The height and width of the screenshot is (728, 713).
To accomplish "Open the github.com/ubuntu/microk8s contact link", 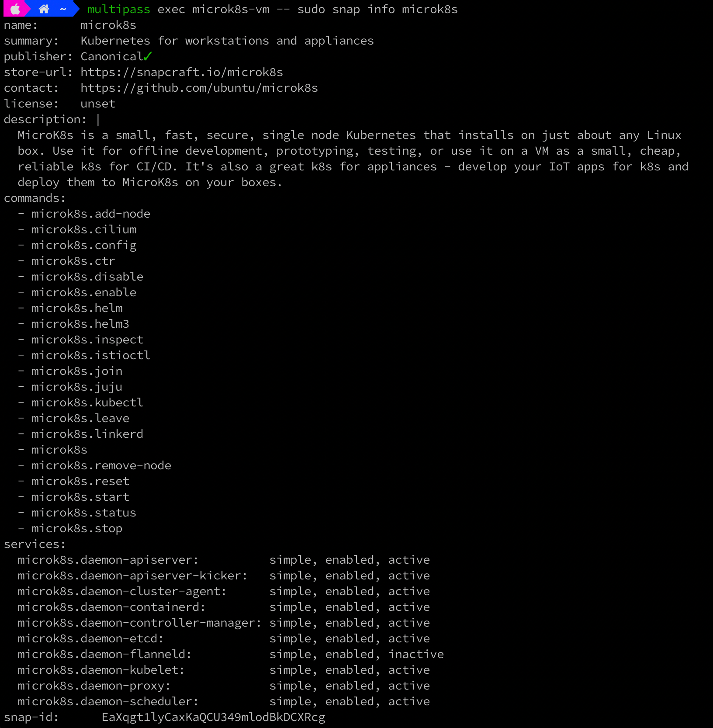I will [x=199, y=88].
